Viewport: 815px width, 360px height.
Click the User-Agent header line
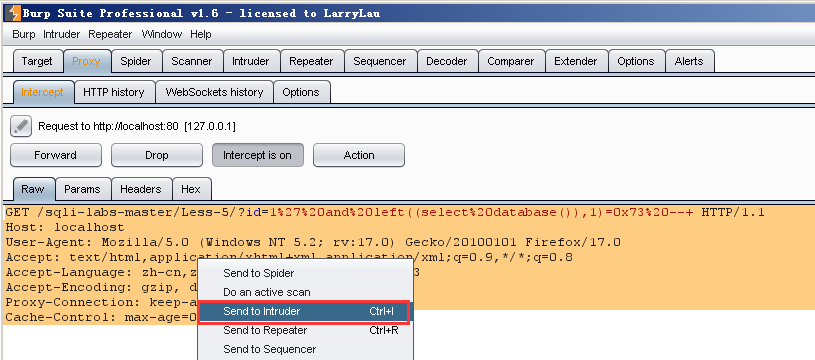pyautogui.click(x=313, y=243)
